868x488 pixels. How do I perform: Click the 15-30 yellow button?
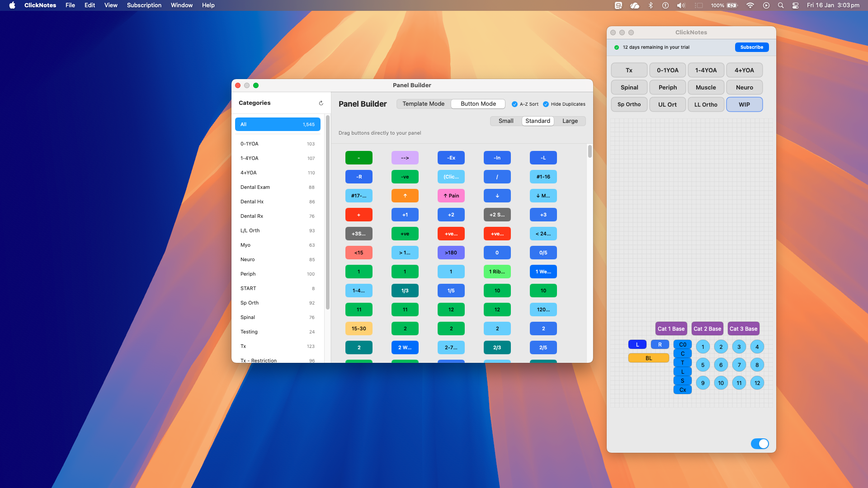359,328
